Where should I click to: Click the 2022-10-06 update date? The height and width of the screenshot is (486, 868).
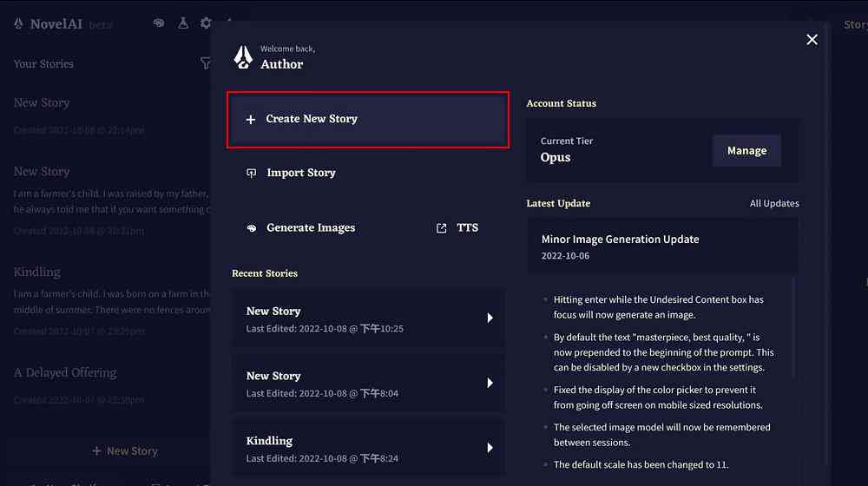pyautogui.click(x=565, y=256)
